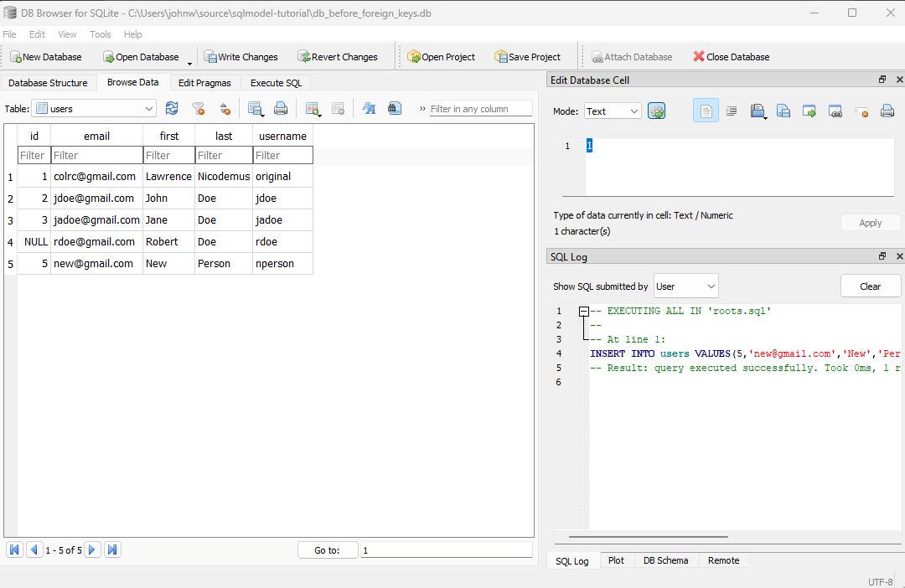Click the SQL Log horizontal scrollbar

pyautogui.click(x=648, y=537)
